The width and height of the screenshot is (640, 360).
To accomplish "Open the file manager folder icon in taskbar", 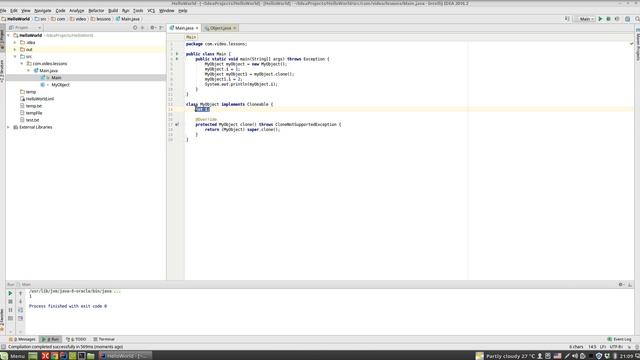I will tap(91, 356).
